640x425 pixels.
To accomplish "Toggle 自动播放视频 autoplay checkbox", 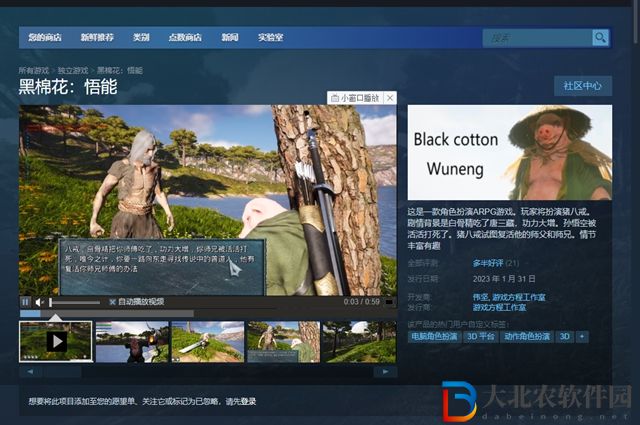I will (x=113, y=302).
